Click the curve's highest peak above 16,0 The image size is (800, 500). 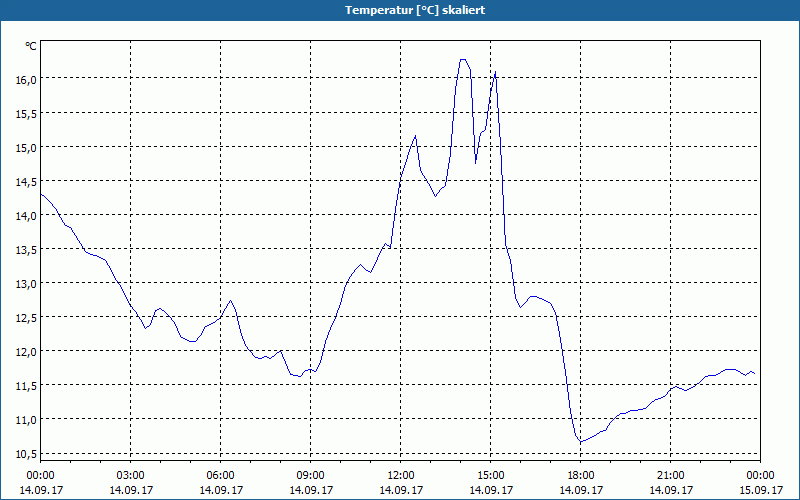463,59
